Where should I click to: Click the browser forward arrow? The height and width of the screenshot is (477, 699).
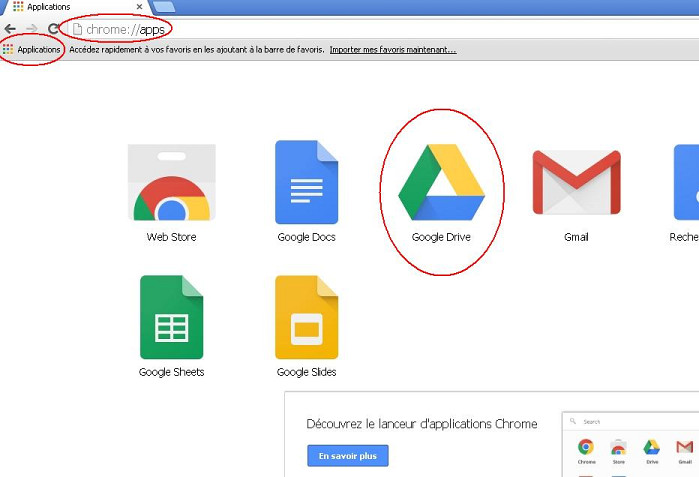(32, 29)
